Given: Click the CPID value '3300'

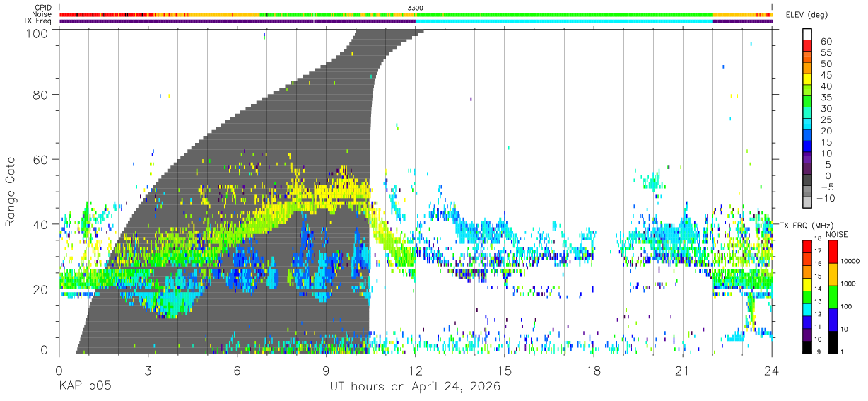Looking at the screenshot, I should coord(416,7).
